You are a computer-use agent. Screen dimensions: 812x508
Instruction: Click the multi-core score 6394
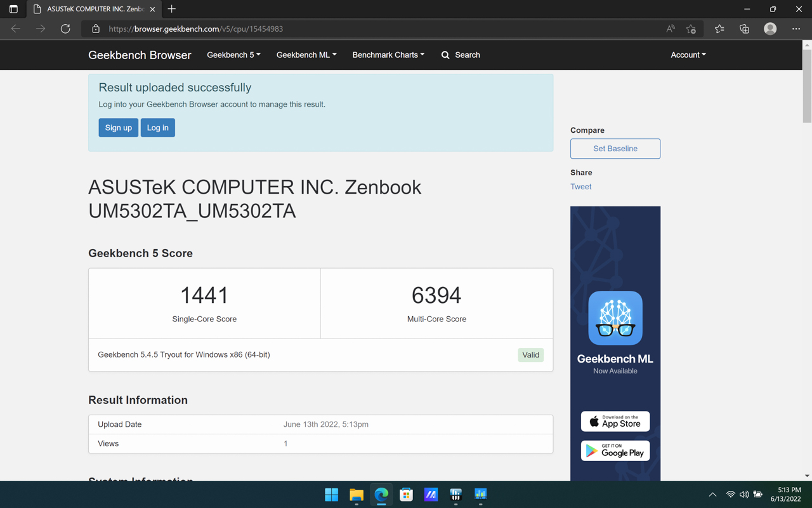436,295
